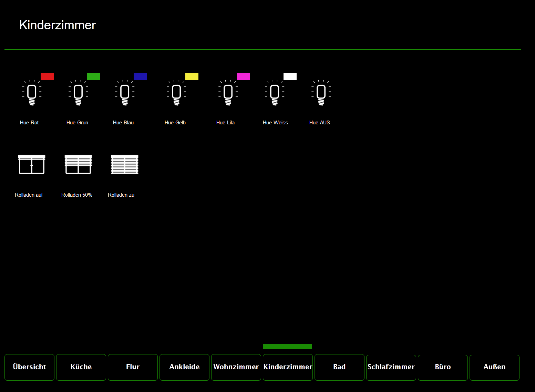
Task: Click the Hue-Weiss text label
Action: 275,123
